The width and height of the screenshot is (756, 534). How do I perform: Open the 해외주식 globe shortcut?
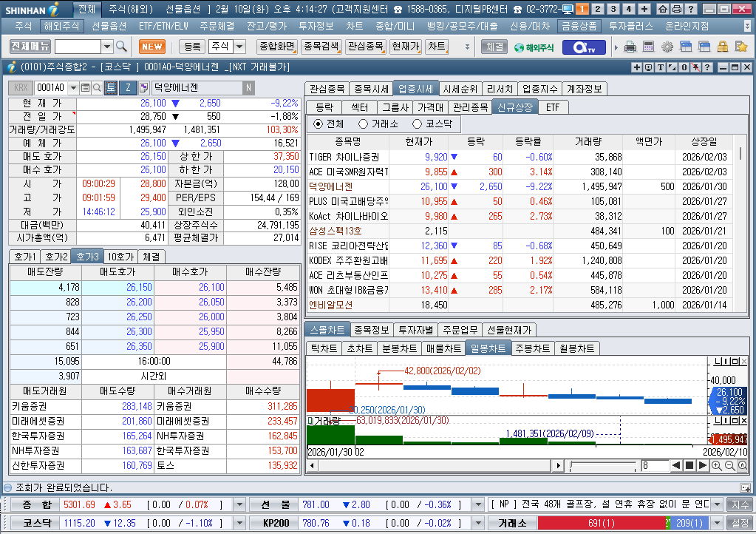pos(534,47)
